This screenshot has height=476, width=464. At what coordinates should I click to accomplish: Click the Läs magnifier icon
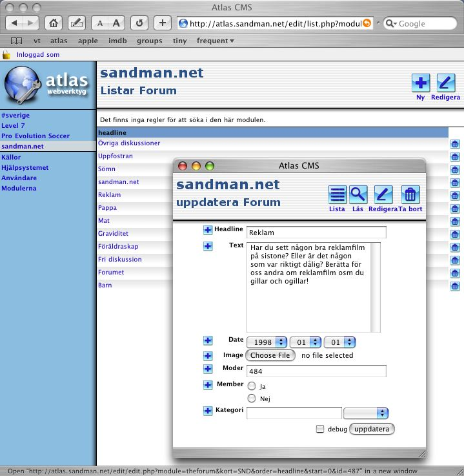pyautogui.click(x=358, y=194)
